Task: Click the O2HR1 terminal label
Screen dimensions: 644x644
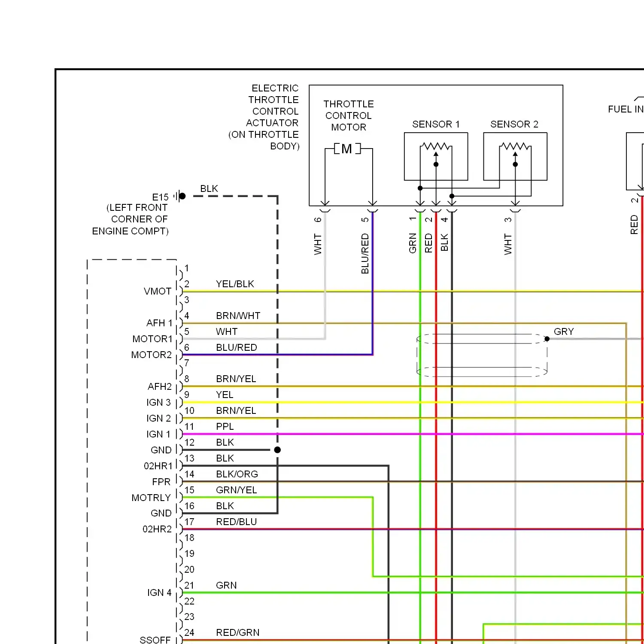Action: pyautogui.click(x=158, y=466)
